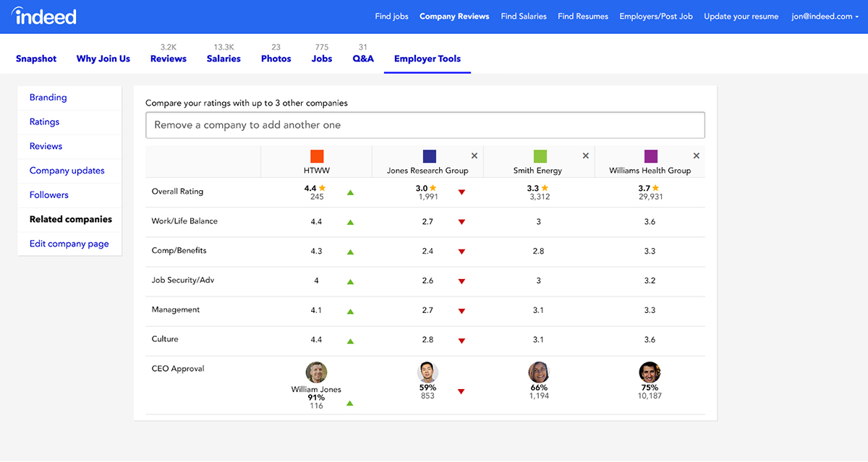Viewport: 868px width, 462px height.
Task: Click the star in HTWW 4.4 rating
Action: [323, 188]
